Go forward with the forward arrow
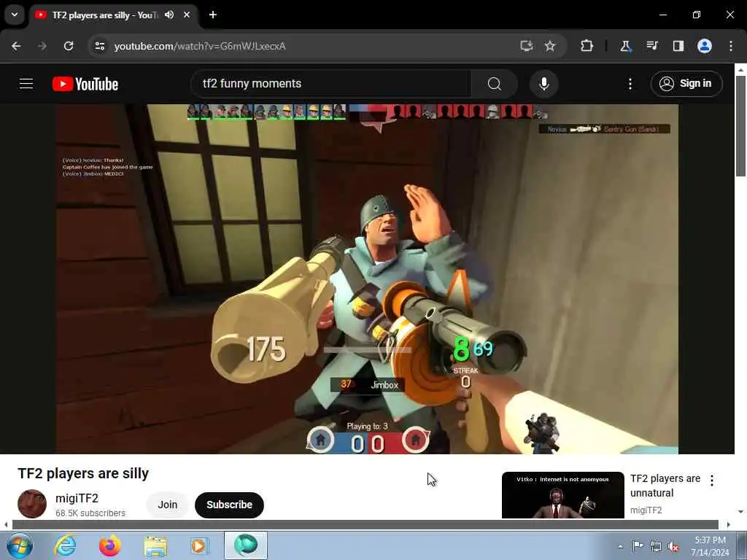 point(42,46)
